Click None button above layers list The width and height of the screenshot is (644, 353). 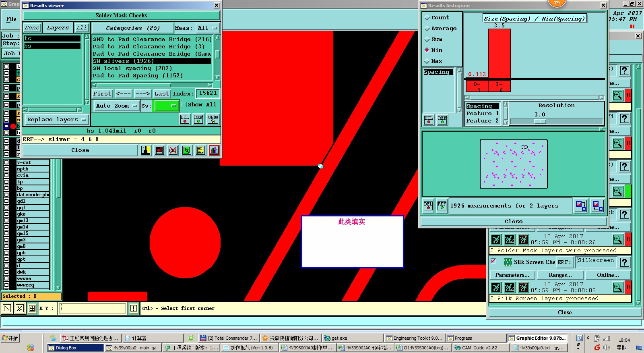[x=32, y=28]
